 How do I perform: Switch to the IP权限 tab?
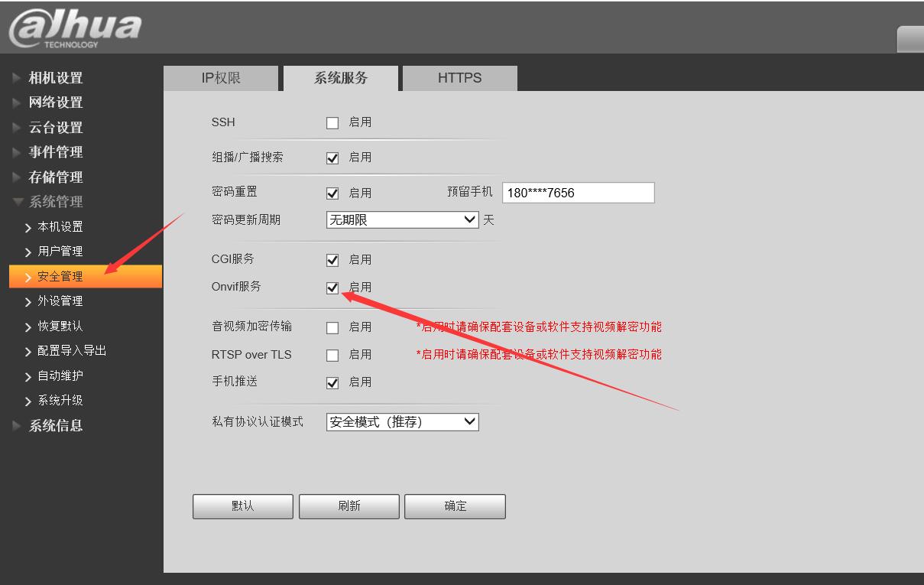click(x=221, y=78)
